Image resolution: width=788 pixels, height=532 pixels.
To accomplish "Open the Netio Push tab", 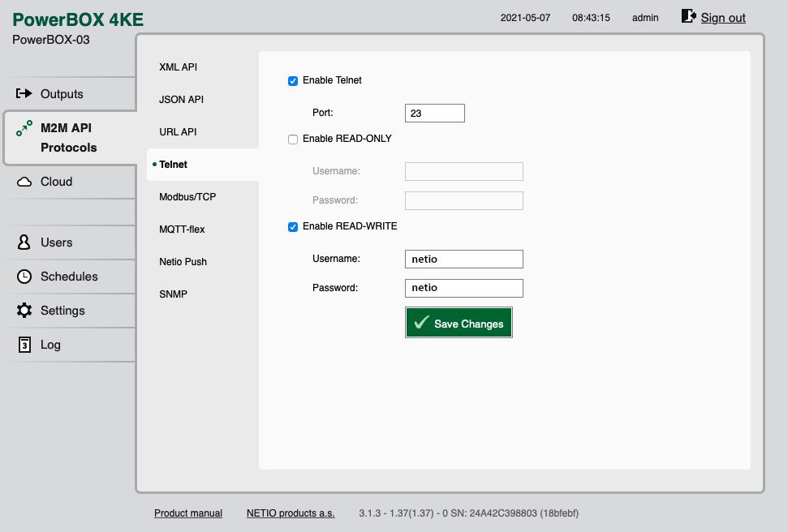I will point(183,262).
